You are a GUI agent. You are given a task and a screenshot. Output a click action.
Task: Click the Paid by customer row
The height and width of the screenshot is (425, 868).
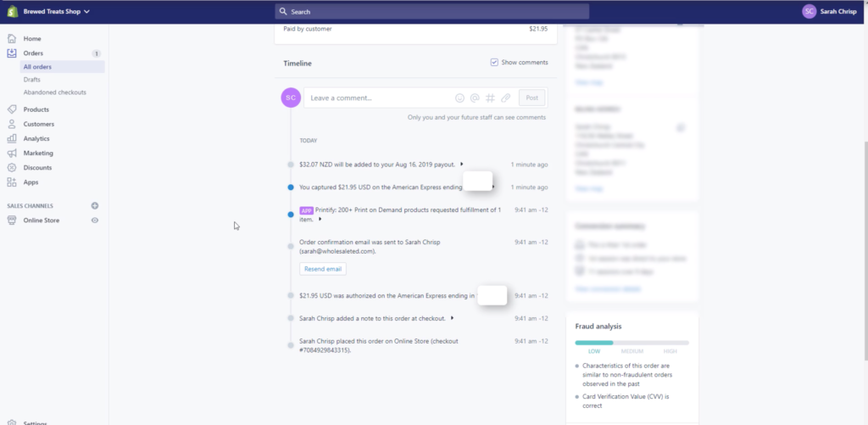coord(415,29)
